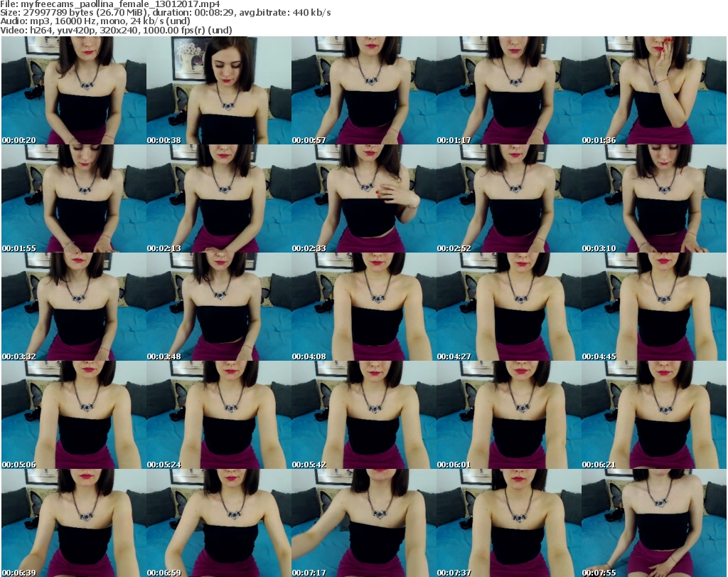Screen dimensions: 728x577
Task: Choose the thumbnail stamped 00:05:24
Action: click(219, 415)
